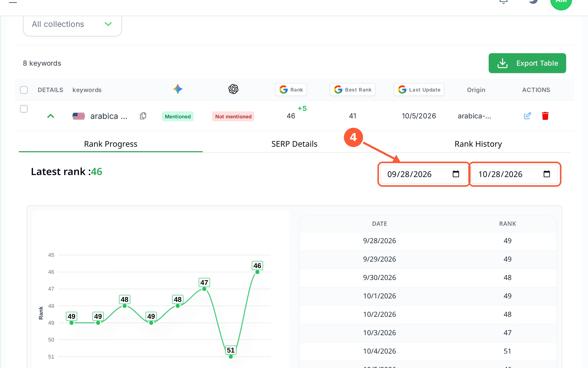Open the SERP Details tab

tap(294, 144)
